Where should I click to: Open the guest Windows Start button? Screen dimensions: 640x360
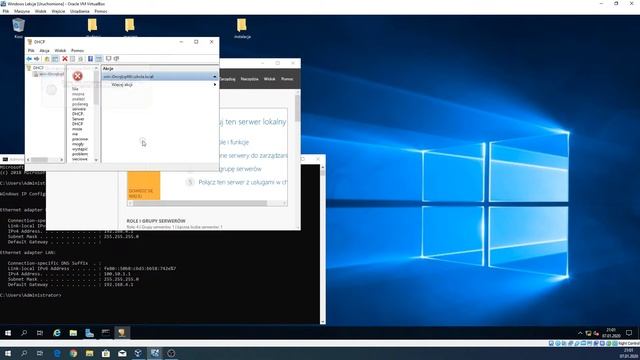tap(8, 333)
